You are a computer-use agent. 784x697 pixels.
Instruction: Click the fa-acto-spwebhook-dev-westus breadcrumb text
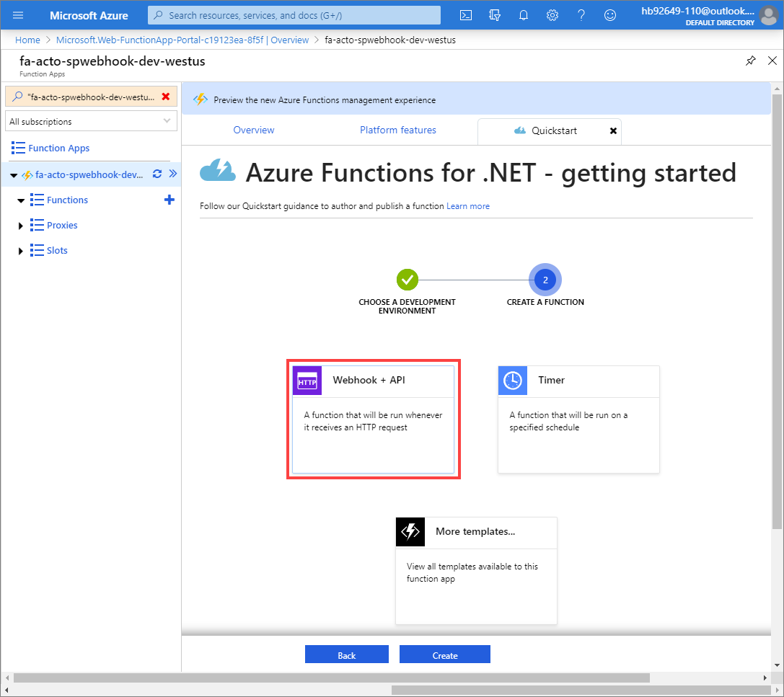pyautogui.click(x=390, y=40)
